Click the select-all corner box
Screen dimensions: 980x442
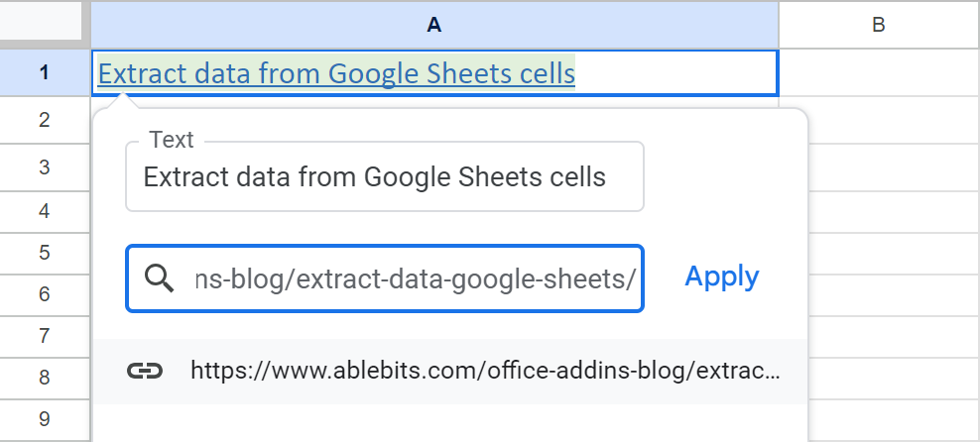[44, 23]
